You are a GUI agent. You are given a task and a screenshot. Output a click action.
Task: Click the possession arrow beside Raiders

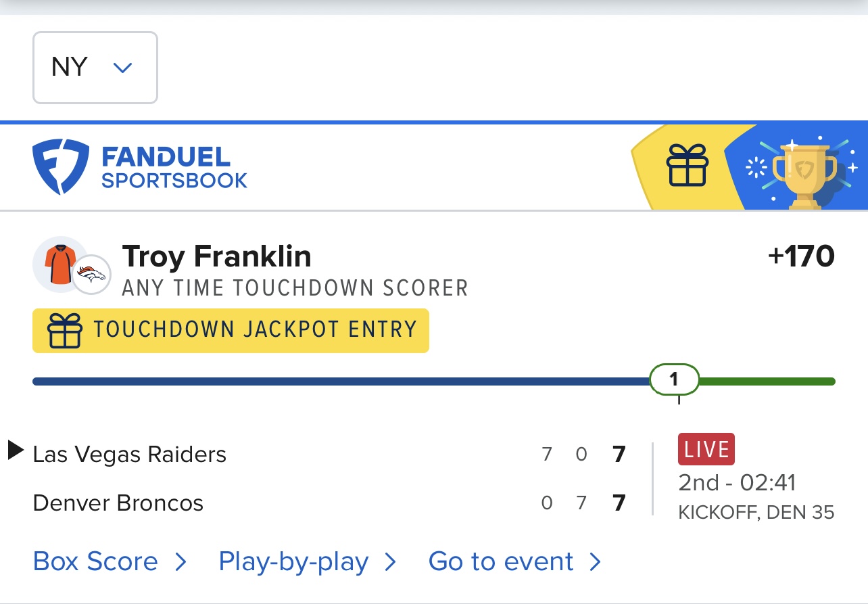point(16,450)
